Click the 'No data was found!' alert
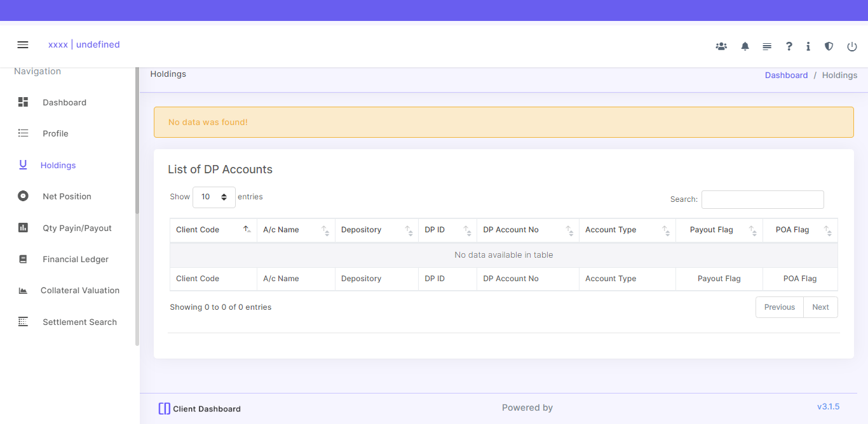The width and height of the screenshot is (868, 424). click(x=504, y=122)
